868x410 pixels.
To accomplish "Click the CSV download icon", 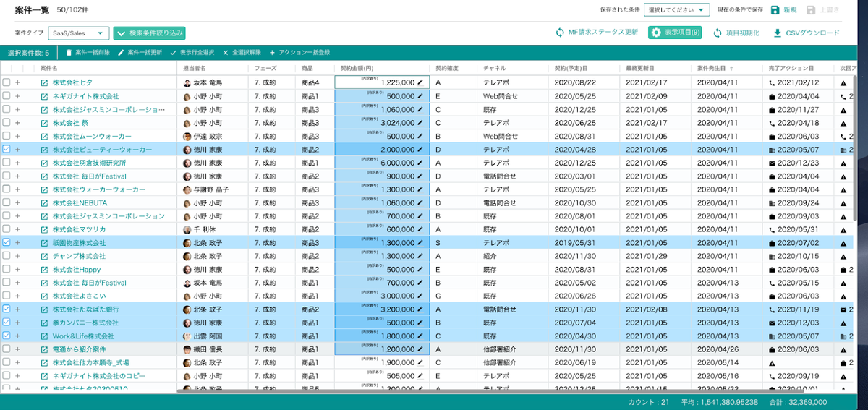I will tap(777, 33).
